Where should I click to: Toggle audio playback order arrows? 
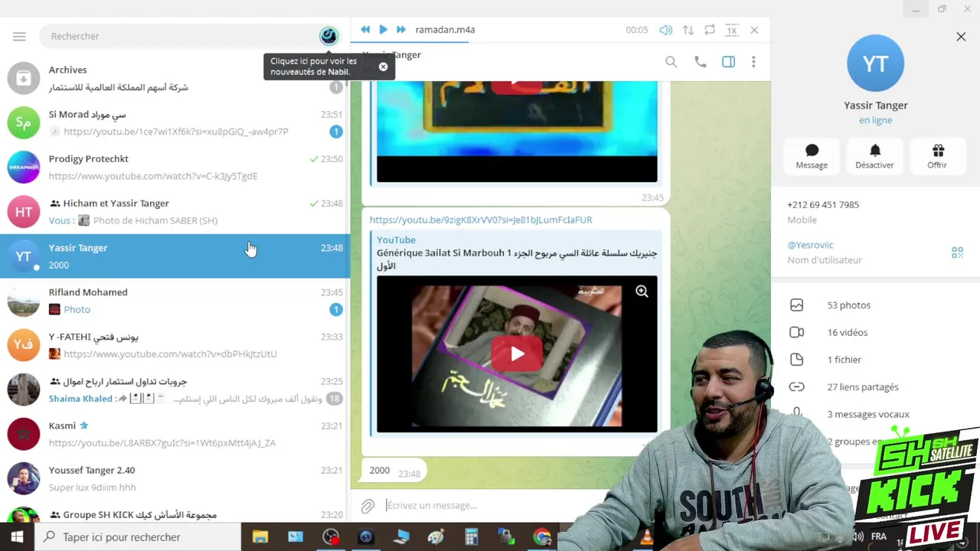(688, 30)
